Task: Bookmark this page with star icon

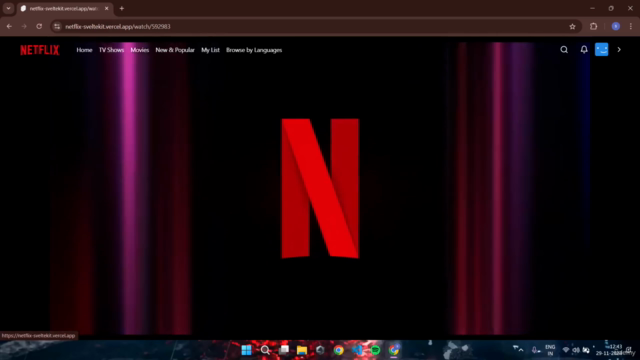Action: click(x=572, y=26)
